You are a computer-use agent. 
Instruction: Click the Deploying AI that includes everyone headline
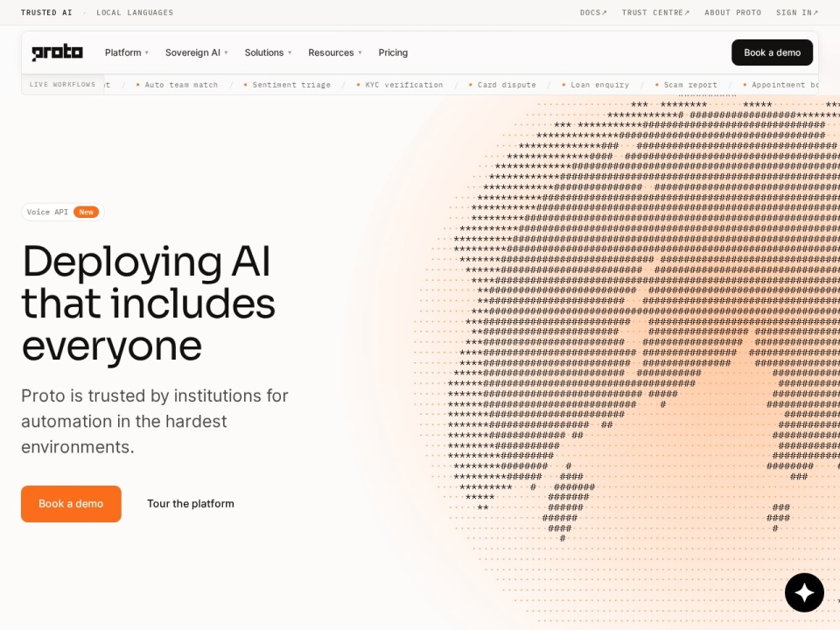tap(149, 304)
